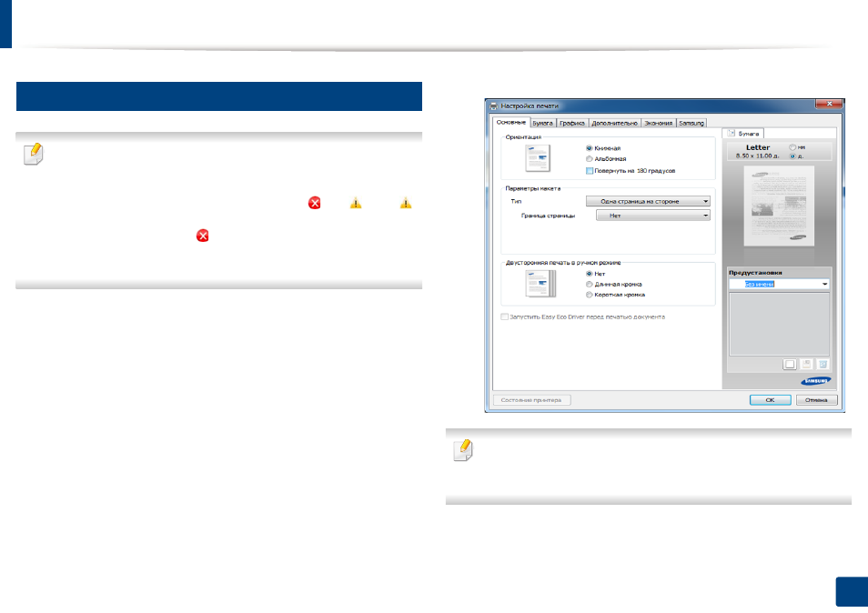Click the OK button
Image resolution: width=868 pixels, height=613 pixels.
[770, 400]
